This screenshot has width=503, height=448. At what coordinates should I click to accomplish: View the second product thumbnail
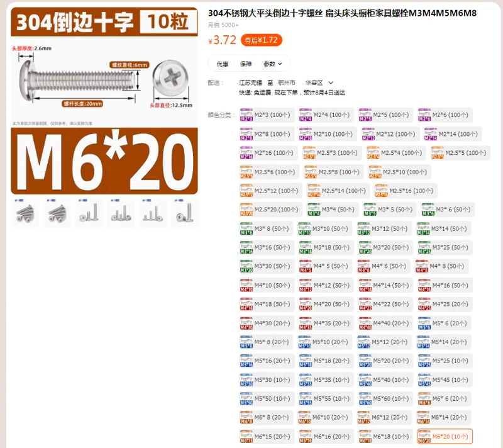tap(57, 213)
